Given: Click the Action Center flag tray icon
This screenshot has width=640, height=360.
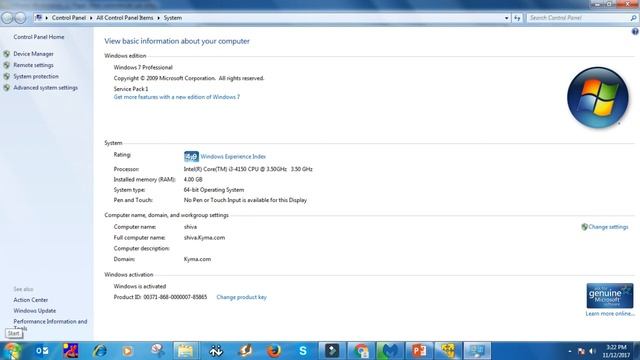Looking at the screenshot, I should 581,351.
